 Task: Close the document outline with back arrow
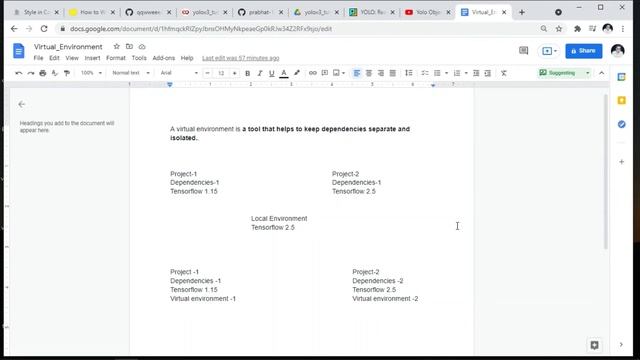tap(22, 104)
